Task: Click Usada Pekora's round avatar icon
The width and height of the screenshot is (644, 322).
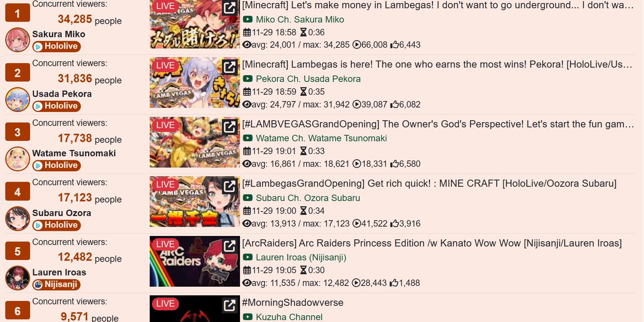Action: pyautogui.click(x=18, y=100)
